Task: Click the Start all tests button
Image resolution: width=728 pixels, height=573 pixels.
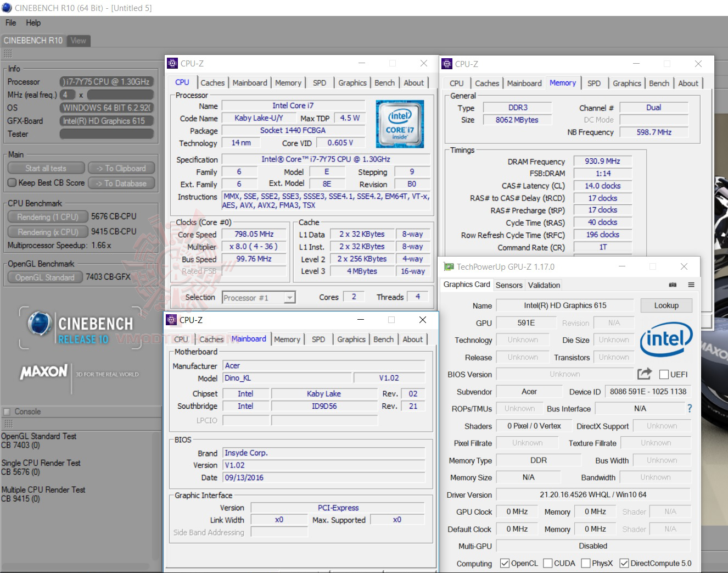Action: 46,169
